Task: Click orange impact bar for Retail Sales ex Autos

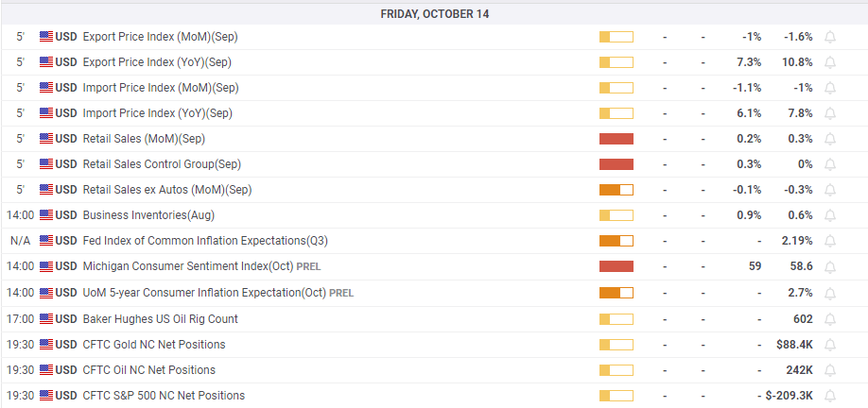Action: [x=616, y=190]
